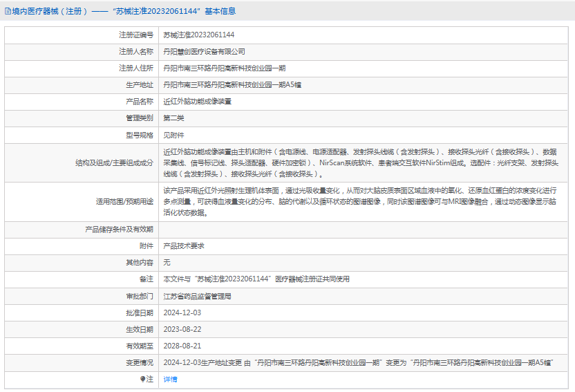Click the 注册证编号 row label
Screen dimensions: 575x392
click(x=136, y=35)
